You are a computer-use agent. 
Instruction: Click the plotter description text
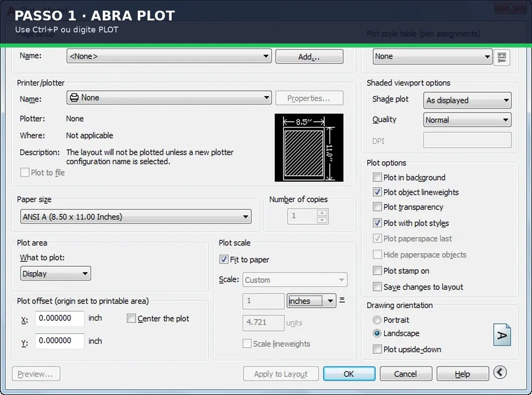click(x=150, y=157)
